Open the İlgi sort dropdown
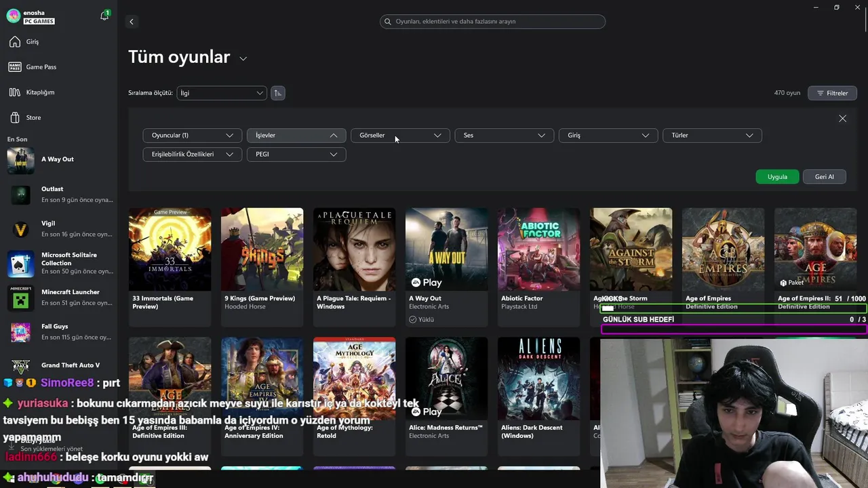868x488 pixels. click(x=222, y=93)
